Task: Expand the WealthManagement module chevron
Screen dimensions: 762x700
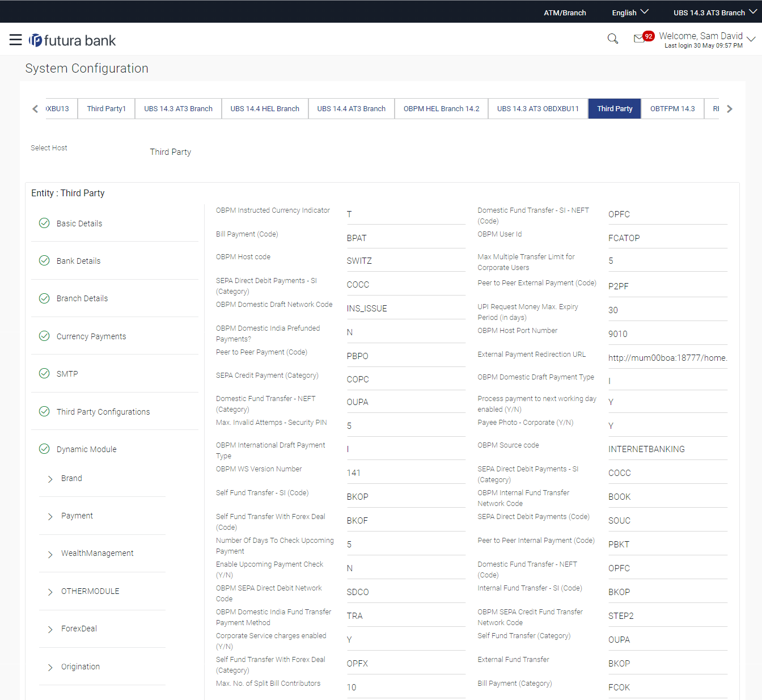Action: pos(50,554)
